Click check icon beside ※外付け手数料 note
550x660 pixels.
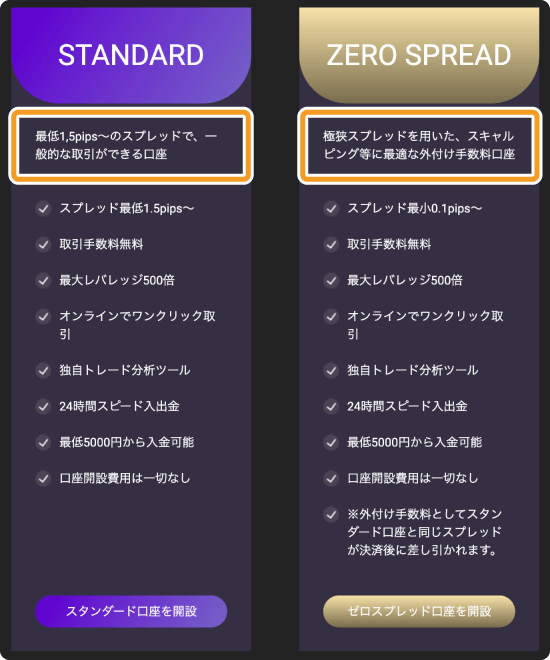[331, 514]
